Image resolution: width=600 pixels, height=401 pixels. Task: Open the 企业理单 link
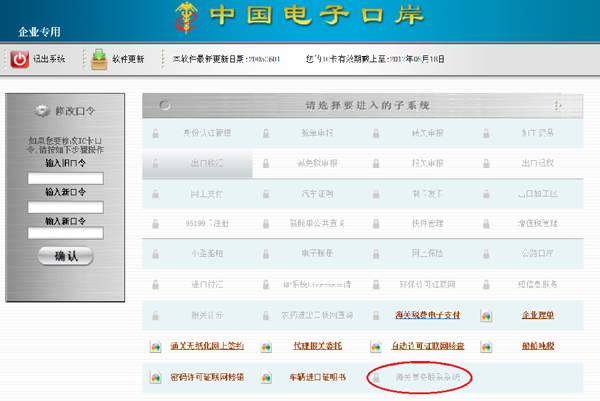click(538, 315)
